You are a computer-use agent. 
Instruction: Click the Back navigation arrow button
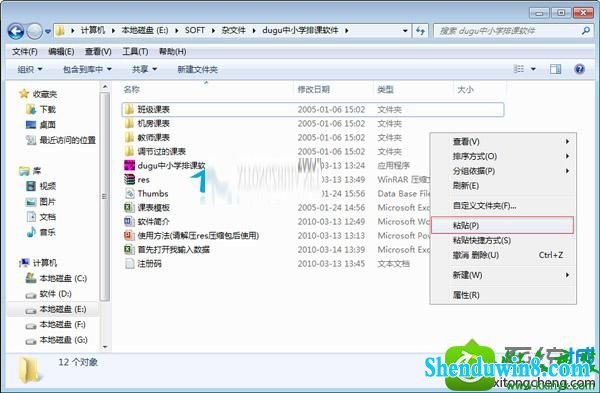[16, 31]
